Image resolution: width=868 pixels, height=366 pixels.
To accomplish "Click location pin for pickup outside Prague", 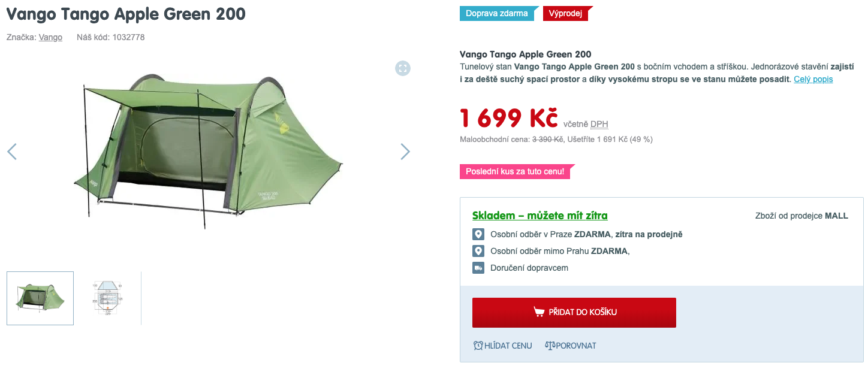I will click(x=478, y=251).
